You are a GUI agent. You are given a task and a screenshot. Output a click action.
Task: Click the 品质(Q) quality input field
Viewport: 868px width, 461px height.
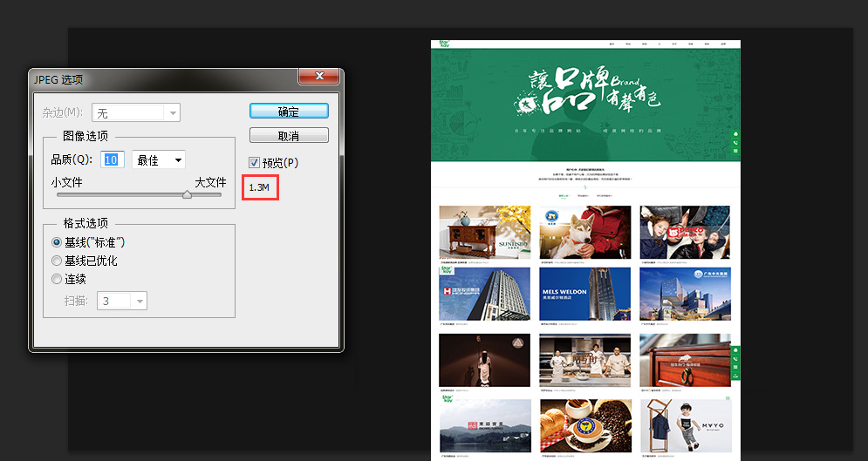click(113, 160)
